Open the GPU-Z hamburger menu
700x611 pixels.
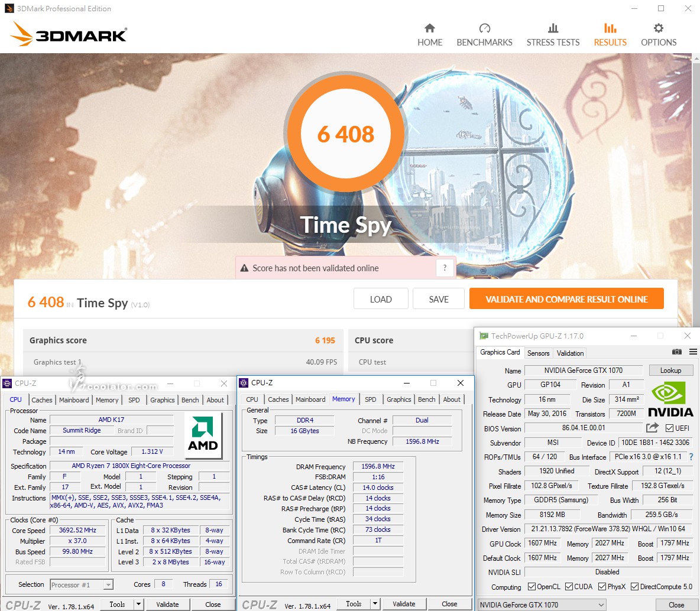coord(693,352)
